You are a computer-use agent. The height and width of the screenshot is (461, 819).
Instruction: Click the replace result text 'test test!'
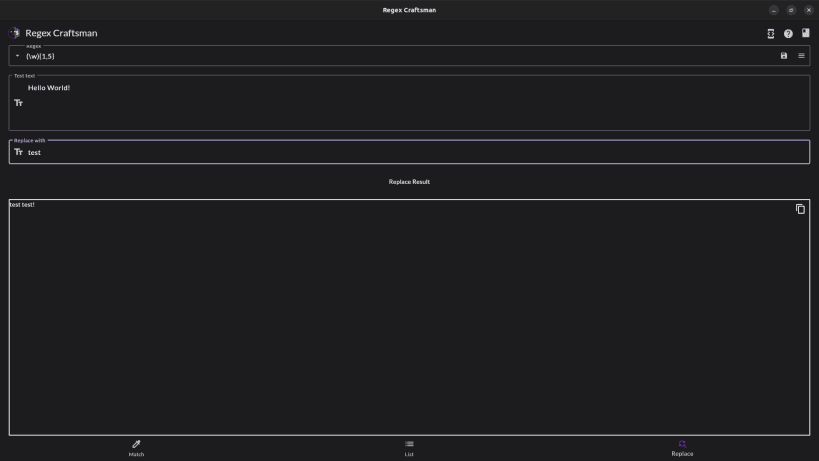pyautogui.click(x=22, y=205)
